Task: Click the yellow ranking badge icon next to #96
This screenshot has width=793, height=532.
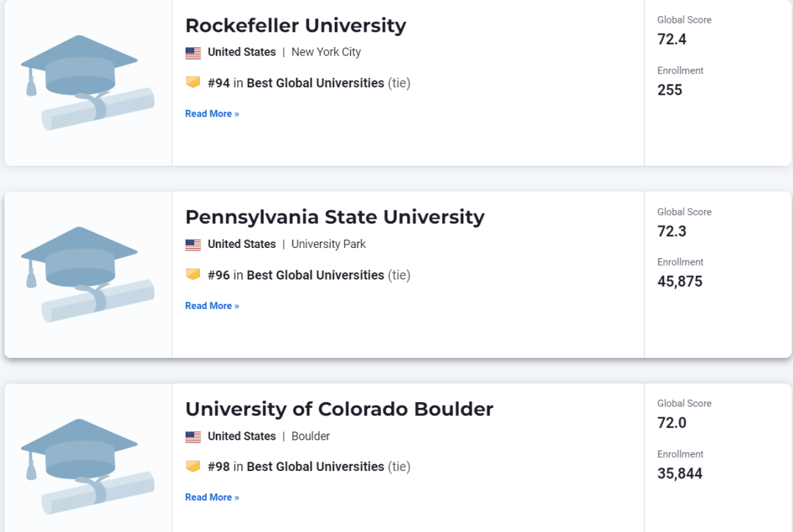Action: click(x=193, y=274)
